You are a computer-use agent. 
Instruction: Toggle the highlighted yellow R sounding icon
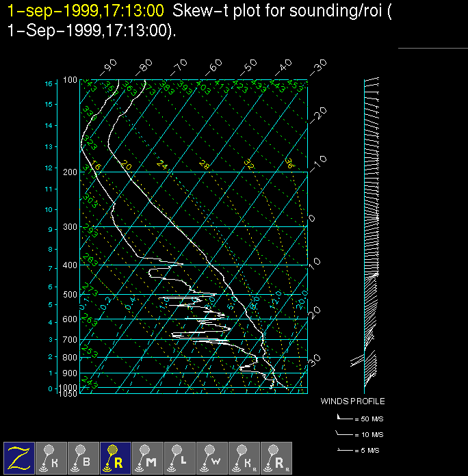tap(116, 458)
